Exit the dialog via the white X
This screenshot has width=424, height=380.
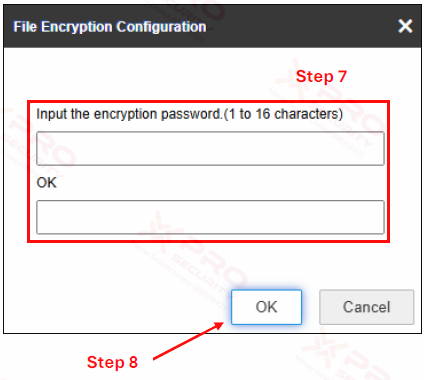tap(405, 26)
